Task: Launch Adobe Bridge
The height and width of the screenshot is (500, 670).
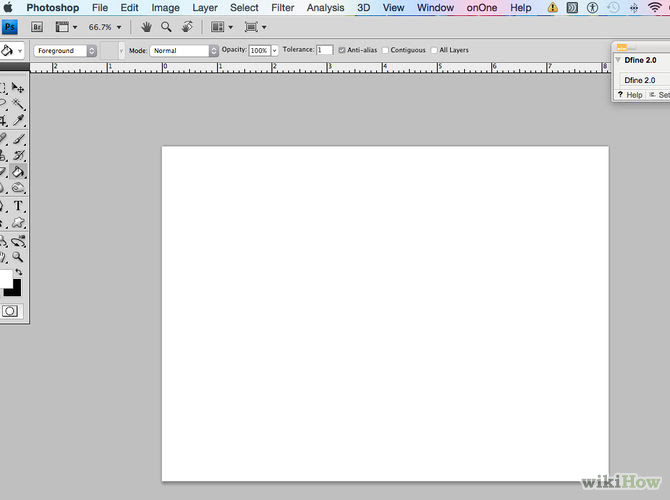Action: pos(37,27)
